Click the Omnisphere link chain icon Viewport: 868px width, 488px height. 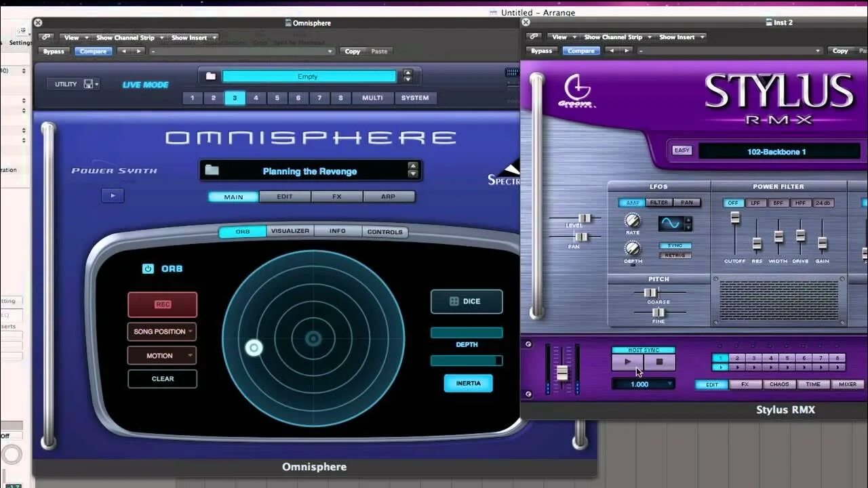pos(45,37)
